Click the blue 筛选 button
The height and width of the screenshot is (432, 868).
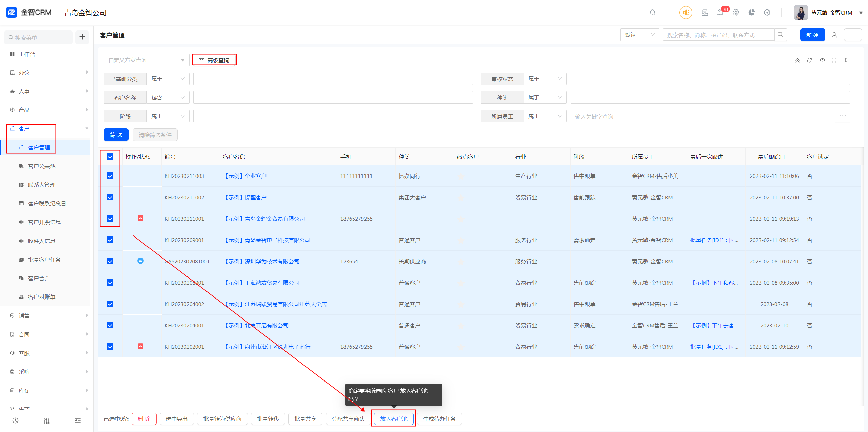pos(116,135)
